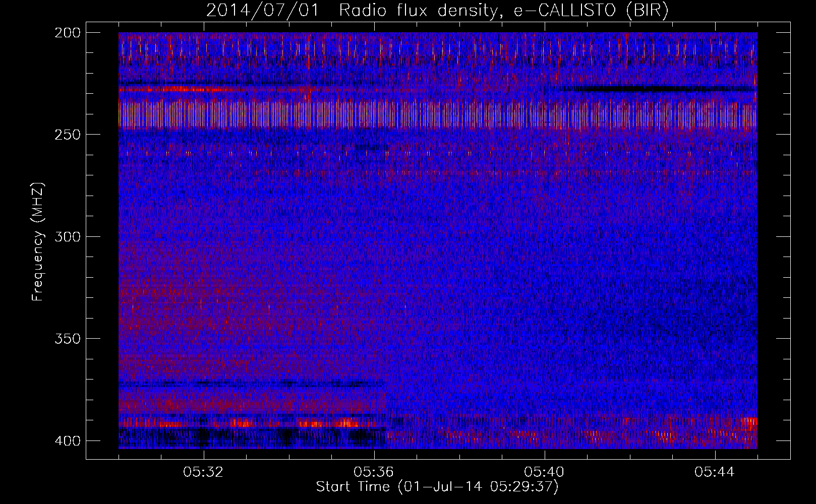Click the "Frequency (MHZ)" axis label
Viewport: 816px width, 504px height.
38,241
